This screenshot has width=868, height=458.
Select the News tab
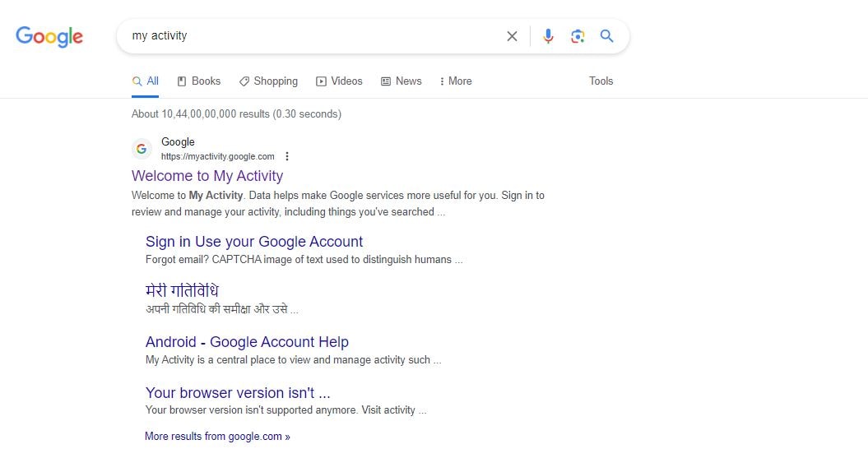(401, 81)
